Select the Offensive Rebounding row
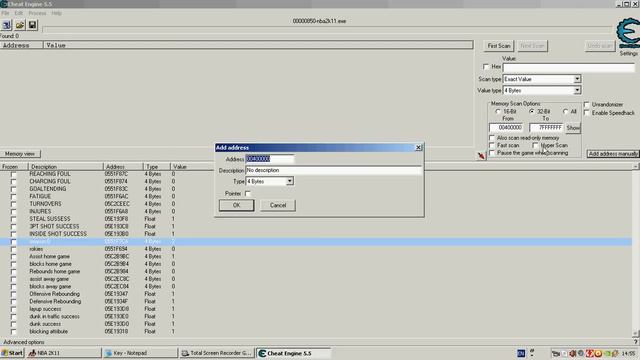The height and width of the screenshot is (360, 640). (x=316, y=294)
